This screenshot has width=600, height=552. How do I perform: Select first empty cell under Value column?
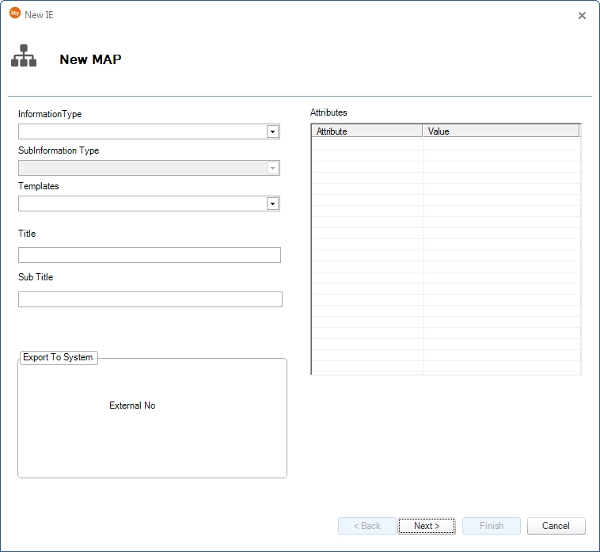click(500, 144)
